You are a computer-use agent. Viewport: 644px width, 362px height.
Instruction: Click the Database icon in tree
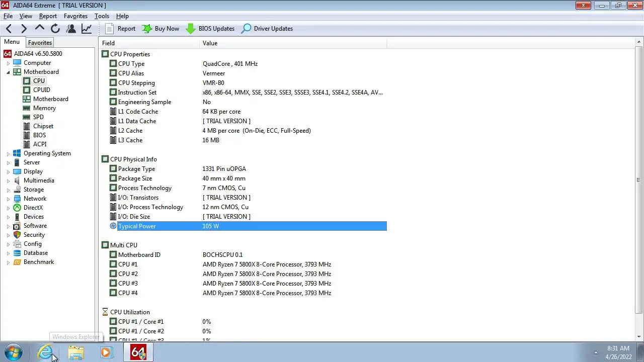17,253
